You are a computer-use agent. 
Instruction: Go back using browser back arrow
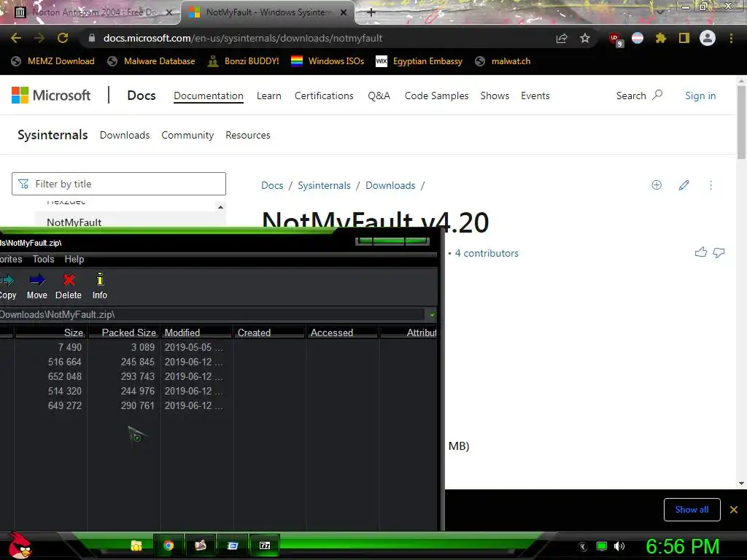tap(16, 38)
